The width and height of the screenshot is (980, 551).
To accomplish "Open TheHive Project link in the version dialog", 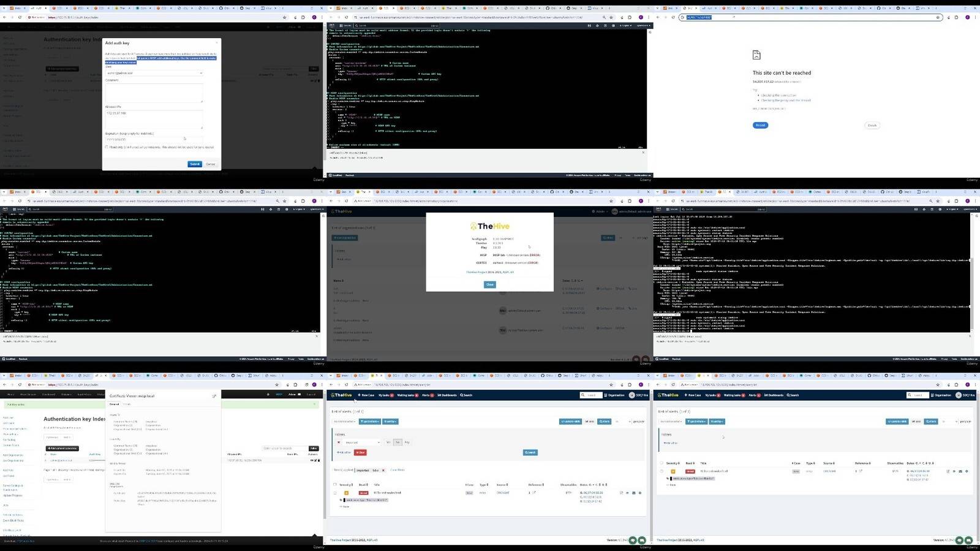I will click(x=475, y=272).
